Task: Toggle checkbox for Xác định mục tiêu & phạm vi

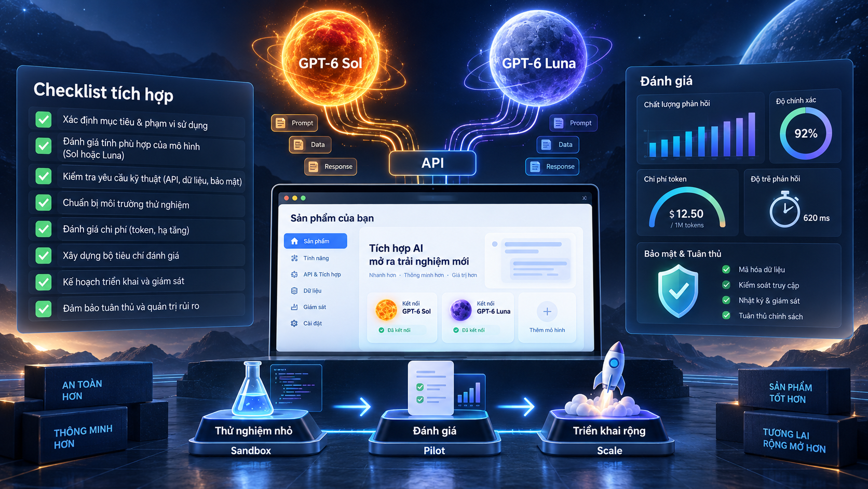Action: point(44,120)
